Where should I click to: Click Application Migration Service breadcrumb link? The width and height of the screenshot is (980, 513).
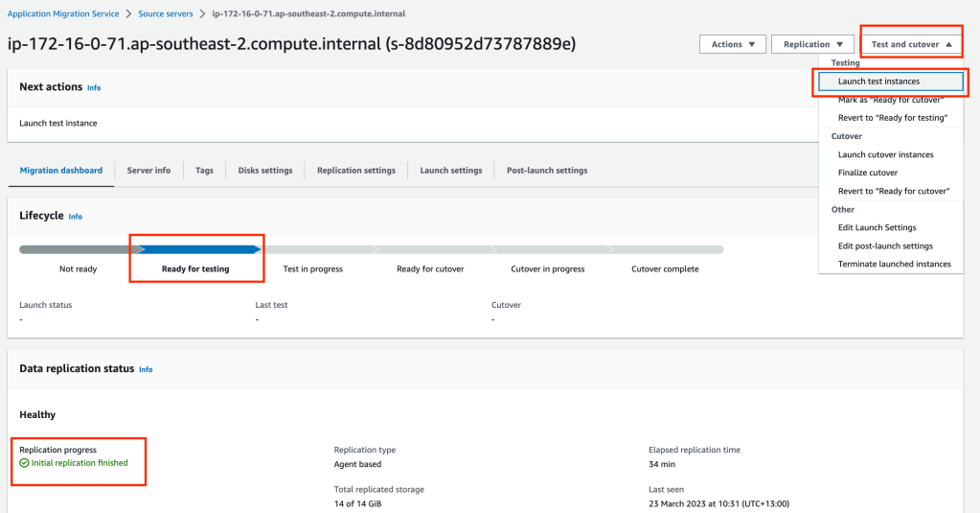63,14
